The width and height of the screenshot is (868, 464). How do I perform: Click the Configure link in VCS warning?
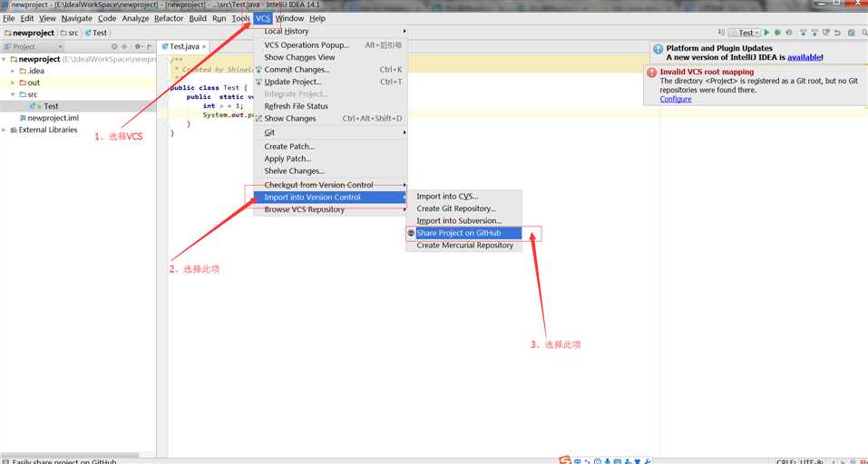pyautogui.click(x=676, y=99)
